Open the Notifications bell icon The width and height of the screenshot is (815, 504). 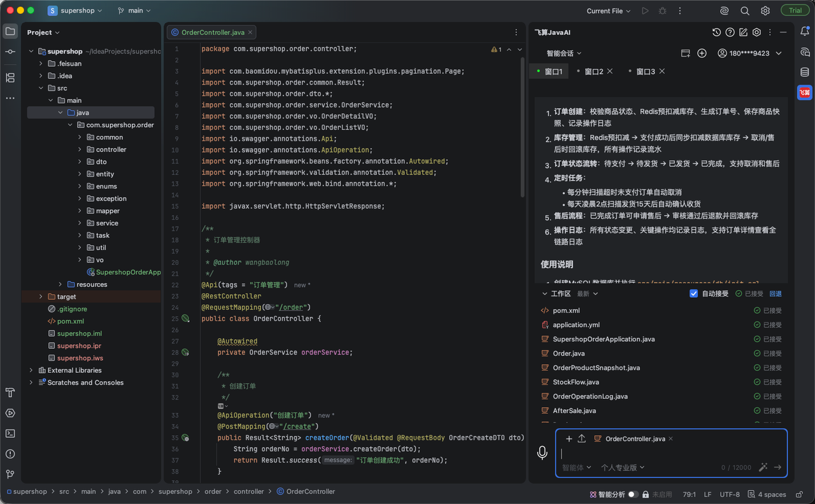point(805,31)
